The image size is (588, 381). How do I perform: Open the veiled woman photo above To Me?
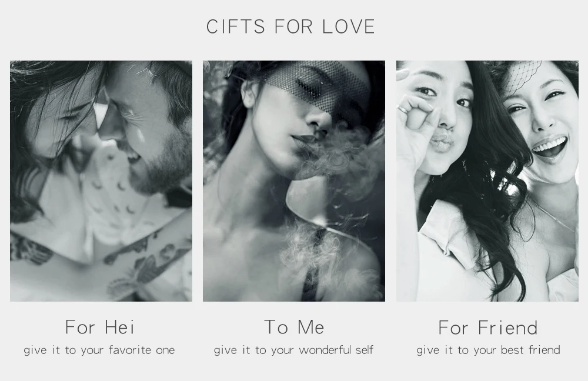click(x=294, y=181)
